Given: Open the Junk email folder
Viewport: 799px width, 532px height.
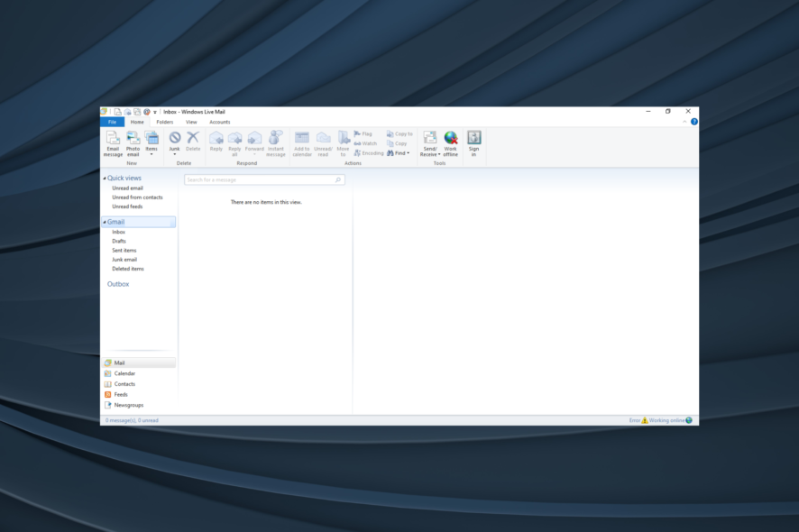Looking at the screenshot, I should coord(124,259).
